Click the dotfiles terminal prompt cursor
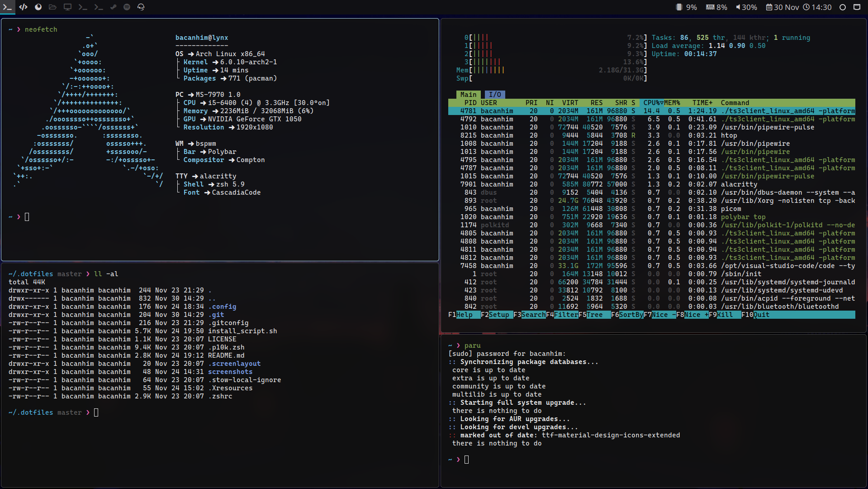 tap(96, 412)
